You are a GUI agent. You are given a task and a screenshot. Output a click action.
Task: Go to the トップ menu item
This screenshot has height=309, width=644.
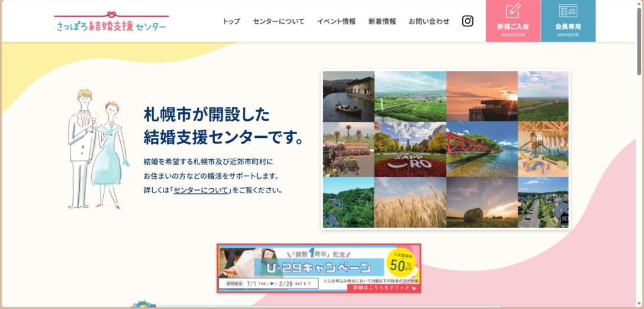click(x=231, y=21)
